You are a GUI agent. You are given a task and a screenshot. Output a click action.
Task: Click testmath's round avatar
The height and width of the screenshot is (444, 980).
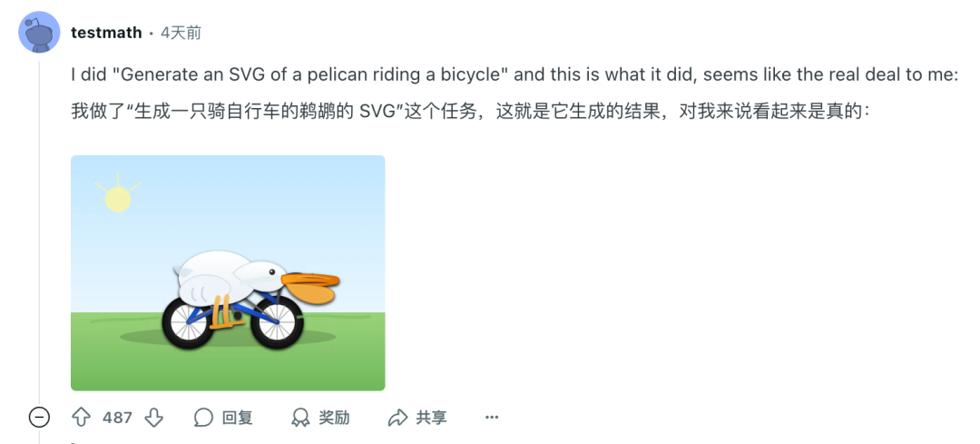[39, 32]
